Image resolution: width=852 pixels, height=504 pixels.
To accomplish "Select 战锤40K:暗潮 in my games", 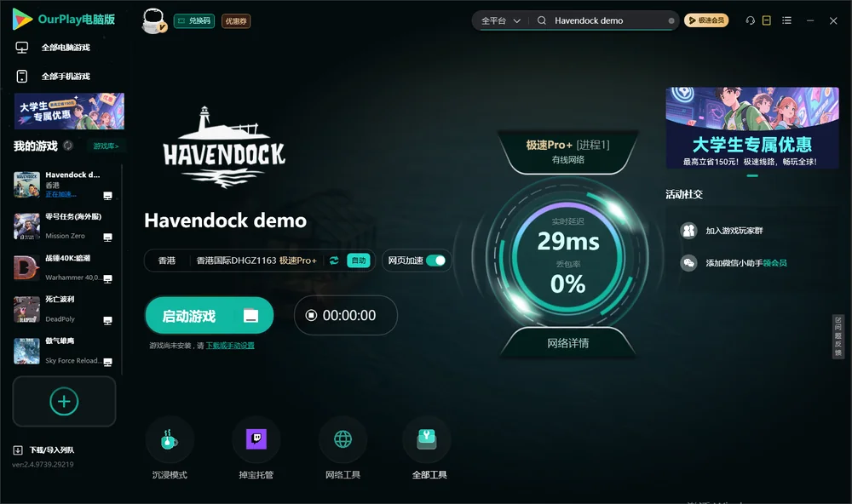I will [x=63, y=267].
